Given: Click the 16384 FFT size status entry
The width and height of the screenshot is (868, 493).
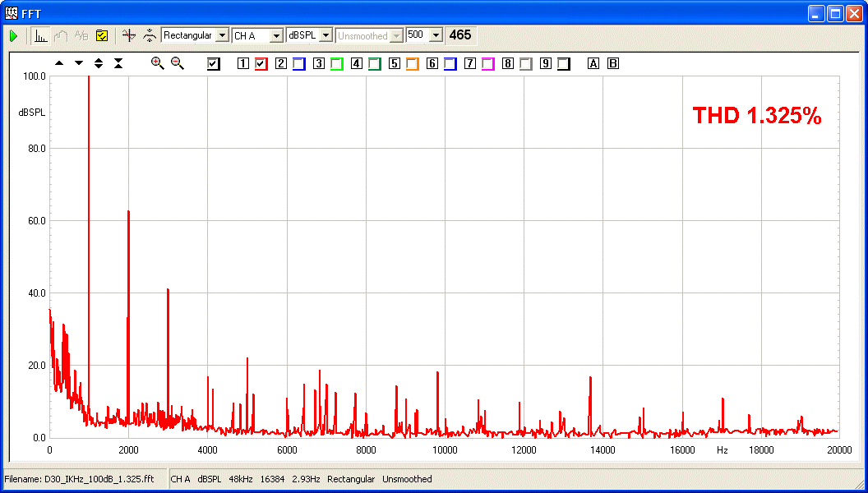Looking at the screenshot, I should pos(272,479).
